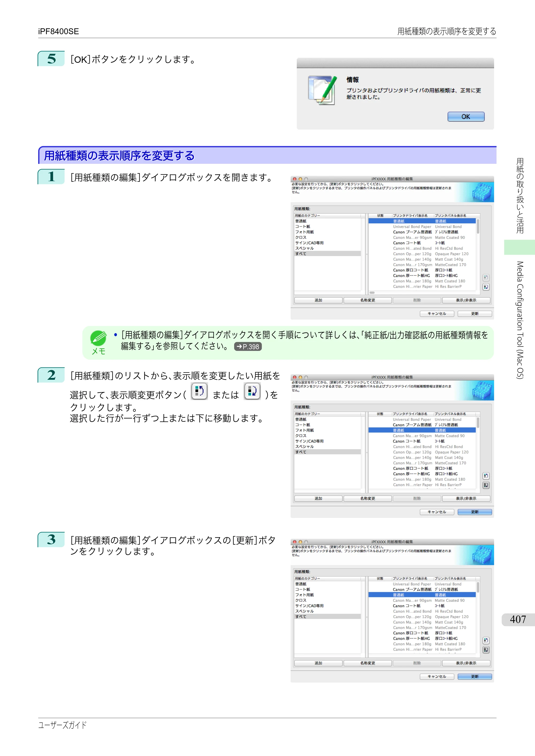Click 更新 button in step 2 dialog
The image size is (535, 756).
pyautogui.click(x=475, y=512)
